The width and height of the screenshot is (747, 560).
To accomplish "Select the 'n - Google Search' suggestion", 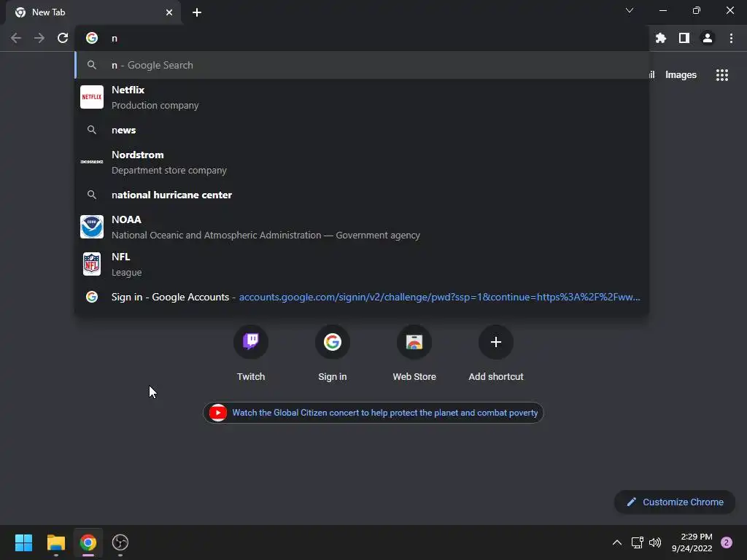I will 362,65.
